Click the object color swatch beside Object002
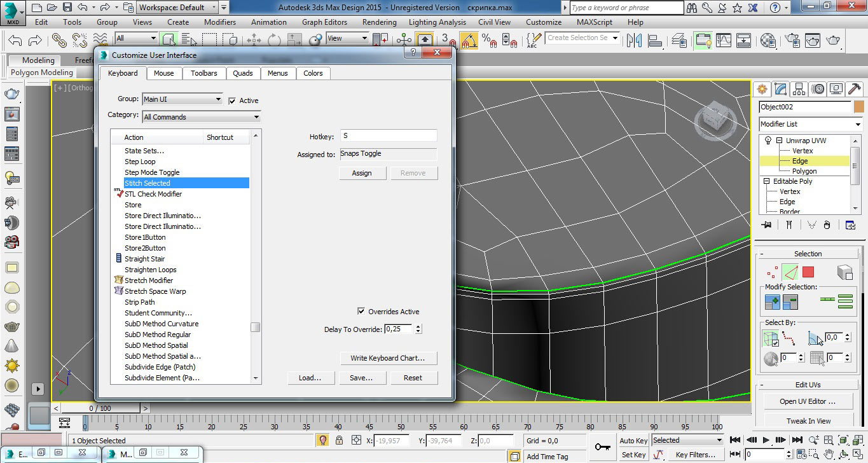 [858, 107]
